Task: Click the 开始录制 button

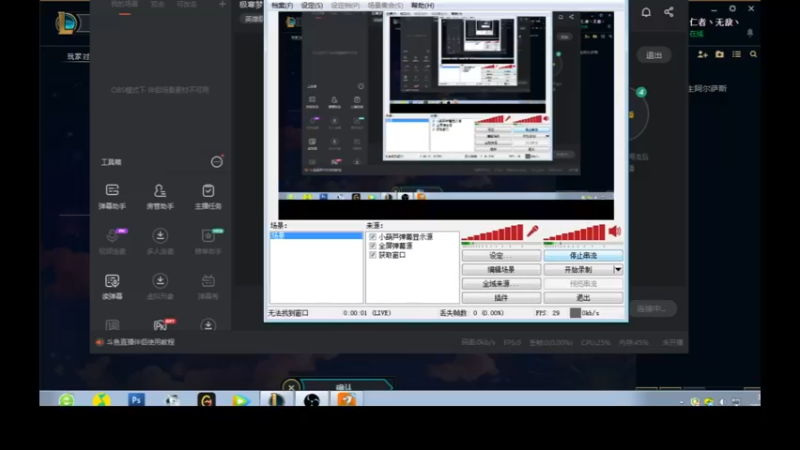Action: coord(578,269)
